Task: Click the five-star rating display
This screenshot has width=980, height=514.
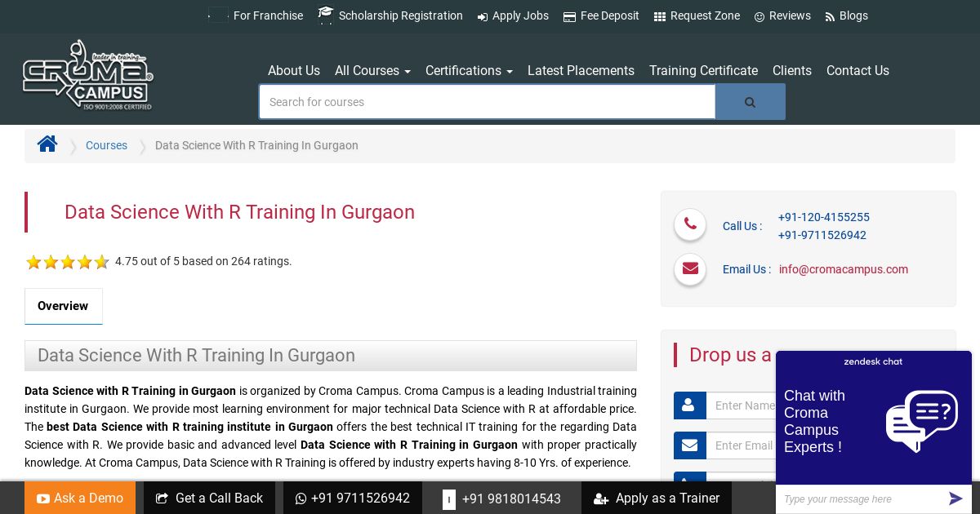Action: coord(67,262)
